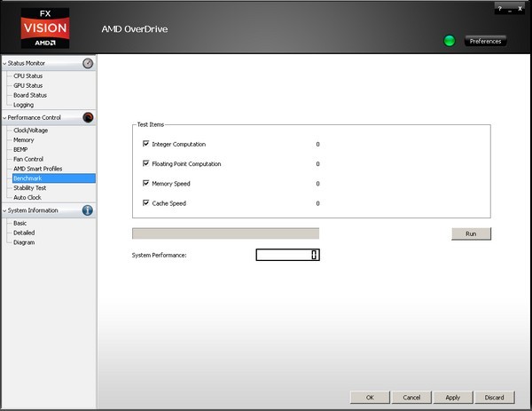This screenshot has height=411, width=532.
Task: Click the help question mark icon
Action: [500, 7]
